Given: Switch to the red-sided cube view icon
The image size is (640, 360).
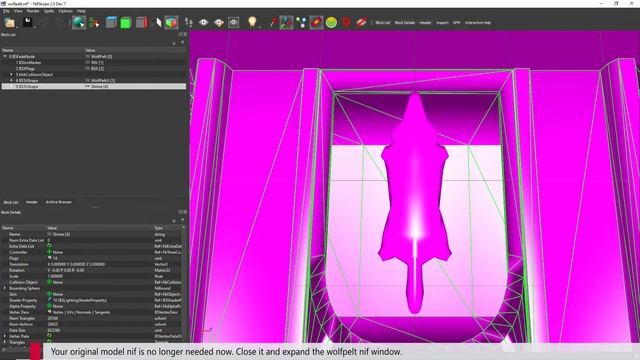Looking at the screenshot, I should coord(141,22).
